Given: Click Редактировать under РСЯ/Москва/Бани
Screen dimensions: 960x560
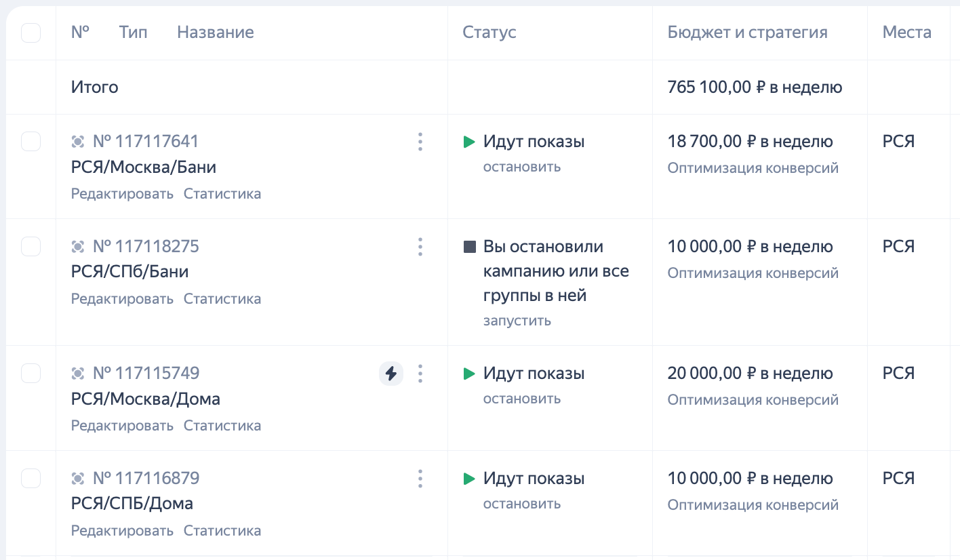Looking at the screenshot, I should point(122,194).
